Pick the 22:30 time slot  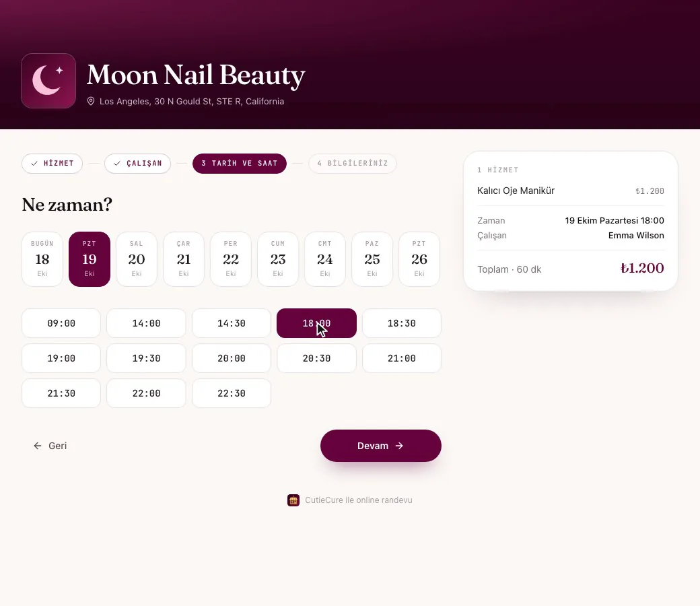click(x=232, y=393)
